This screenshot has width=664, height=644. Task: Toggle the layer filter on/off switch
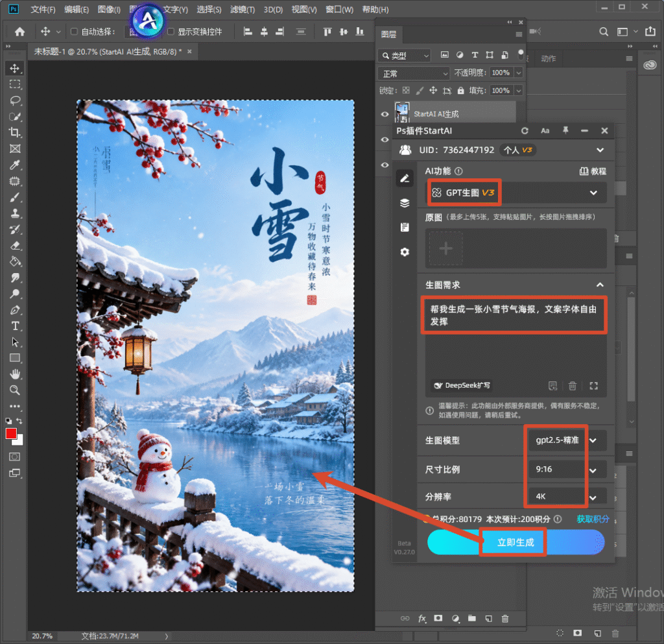(521, 54)
